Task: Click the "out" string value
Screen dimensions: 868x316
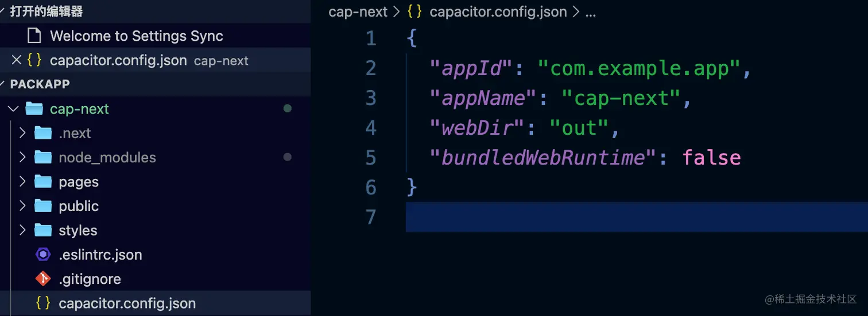Action: tap(579, 128)
